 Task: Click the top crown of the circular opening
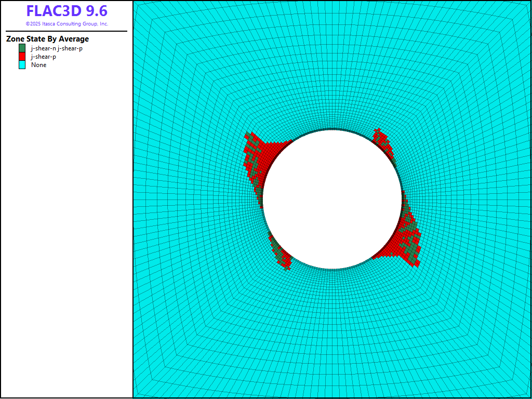[332, 130]
